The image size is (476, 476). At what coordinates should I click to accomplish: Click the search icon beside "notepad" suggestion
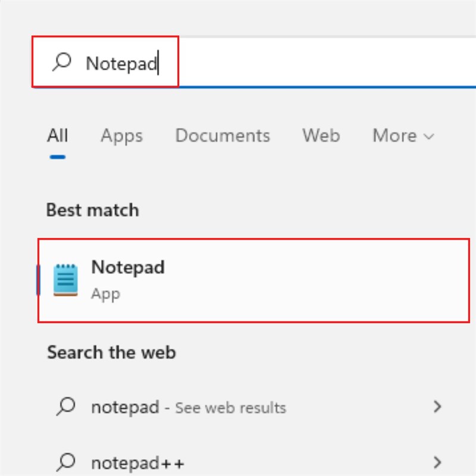(65, 408)
